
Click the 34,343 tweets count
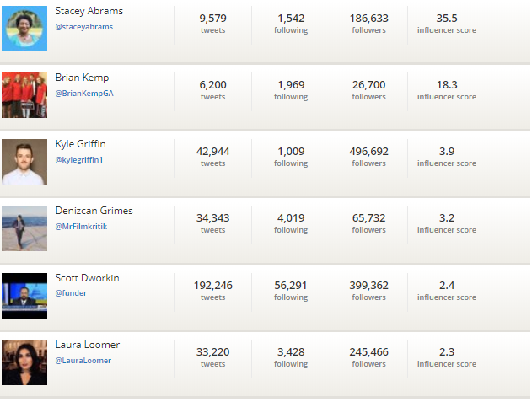[212, 217]
